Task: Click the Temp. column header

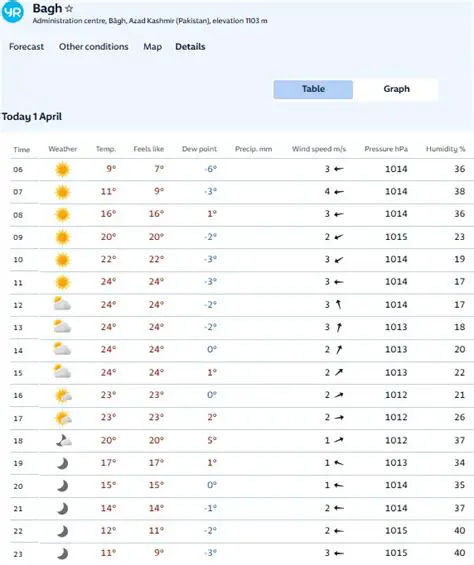Action: click(x=106, y=149)
